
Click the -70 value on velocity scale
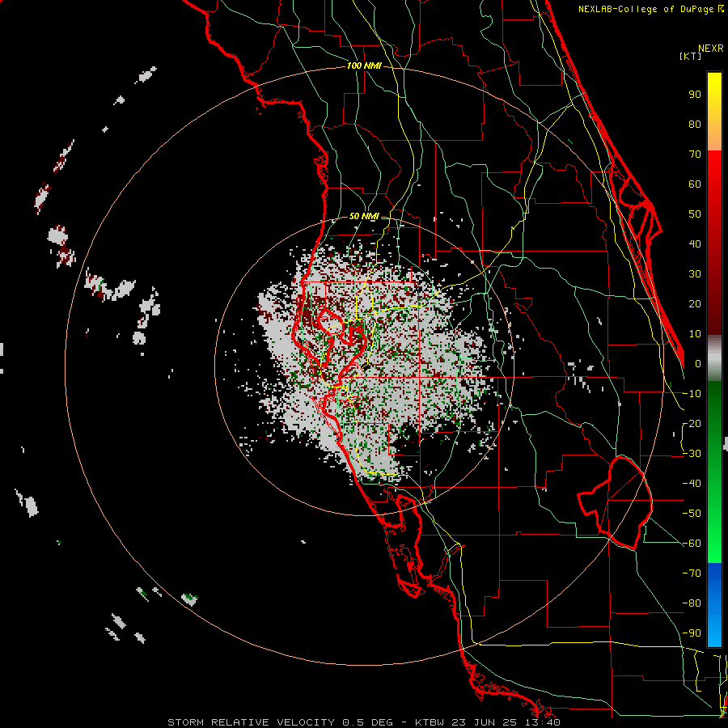coord(692,574)
